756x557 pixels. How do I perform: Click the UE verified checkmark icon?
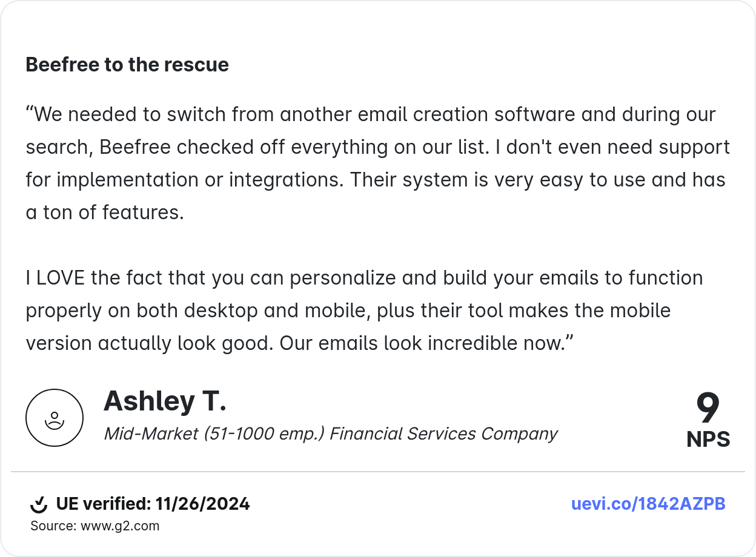tap(39, 504)
